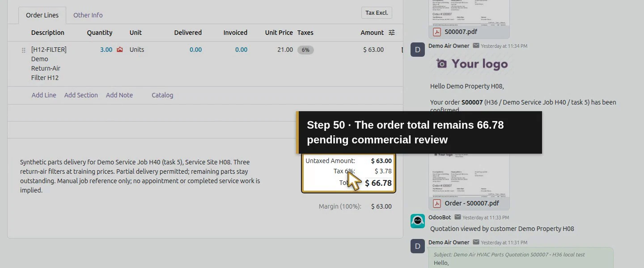Click the forecast chart icon beside quantity 3.00
The width and height of the screenshot is (644, 268).
pos(119,50)
